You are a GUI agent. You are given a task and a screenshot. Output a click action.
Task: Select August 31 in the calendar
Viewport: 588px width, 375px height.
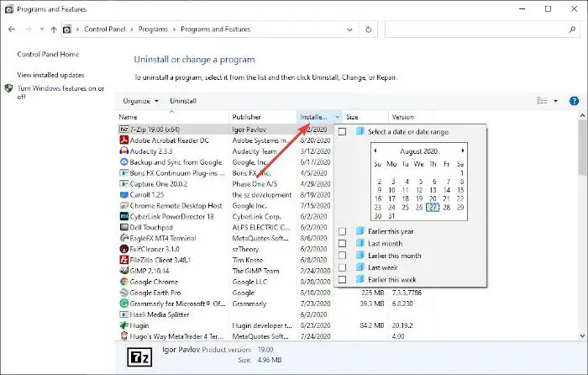coord(391,216)
